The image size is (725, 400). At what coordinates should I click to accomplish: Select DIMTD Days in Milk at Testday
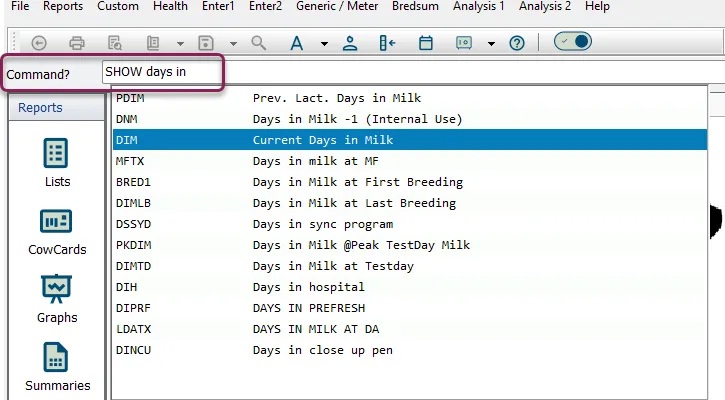pos(410,266)
